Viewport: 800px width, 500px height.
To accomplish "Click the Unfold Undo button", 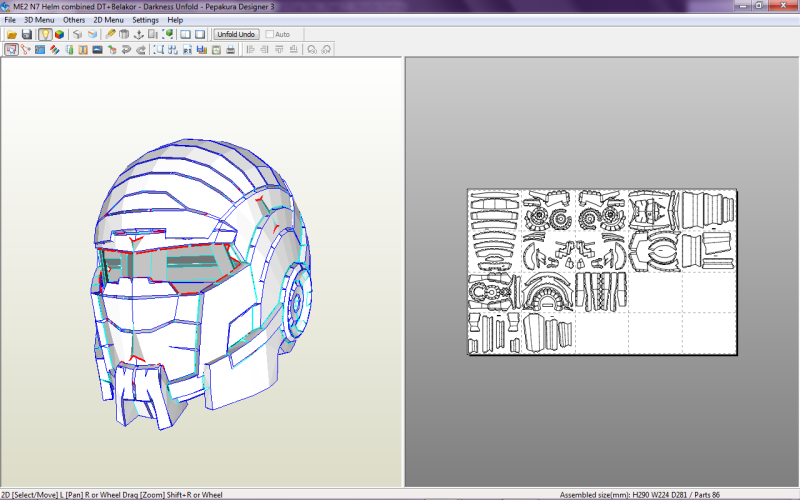I will click(236, 34).
